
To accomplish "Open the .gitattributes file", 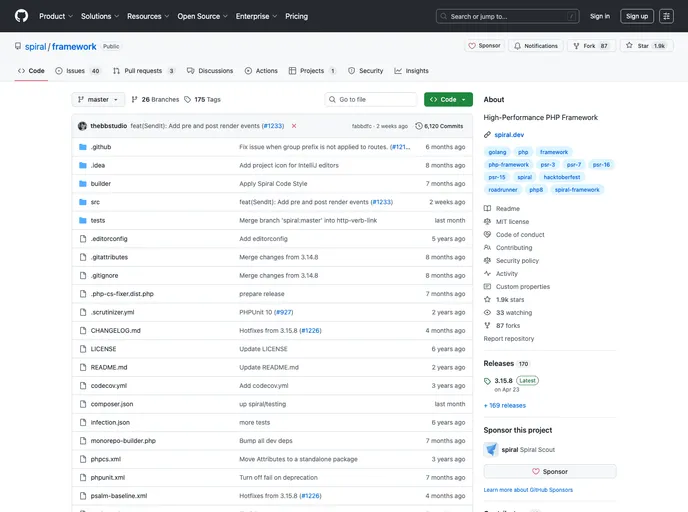I will pos(109,258).
